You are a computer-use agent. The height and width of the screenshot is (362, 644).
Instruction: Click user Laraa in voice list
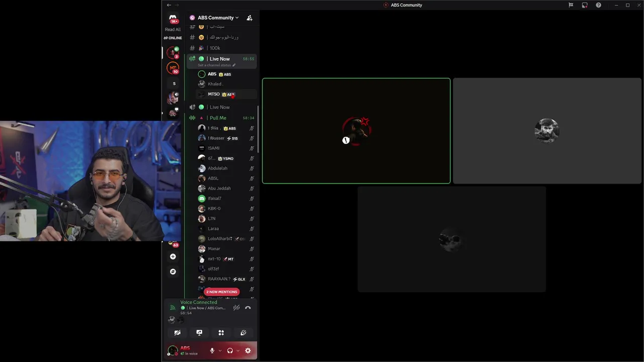[226, 229]
